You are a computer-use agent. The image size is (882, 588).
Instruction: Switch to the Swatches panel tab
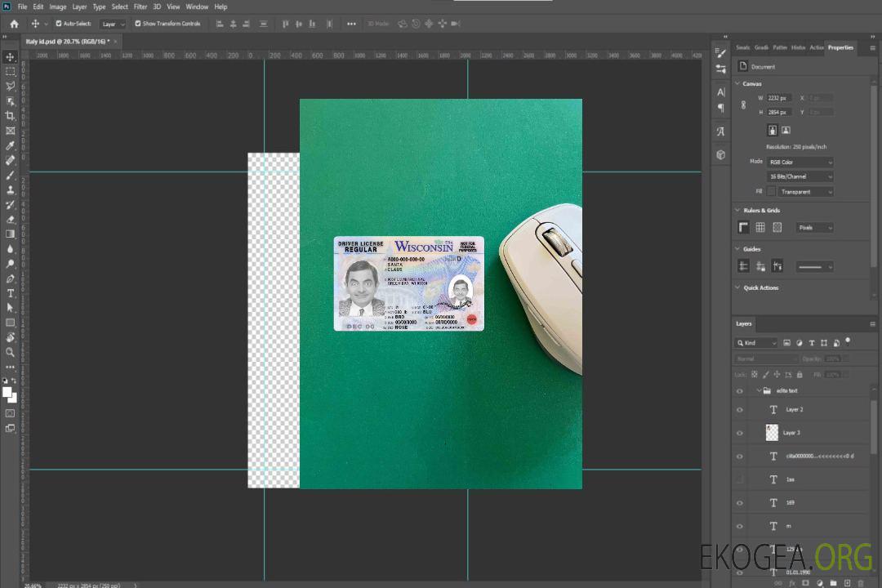coord(742,47)
